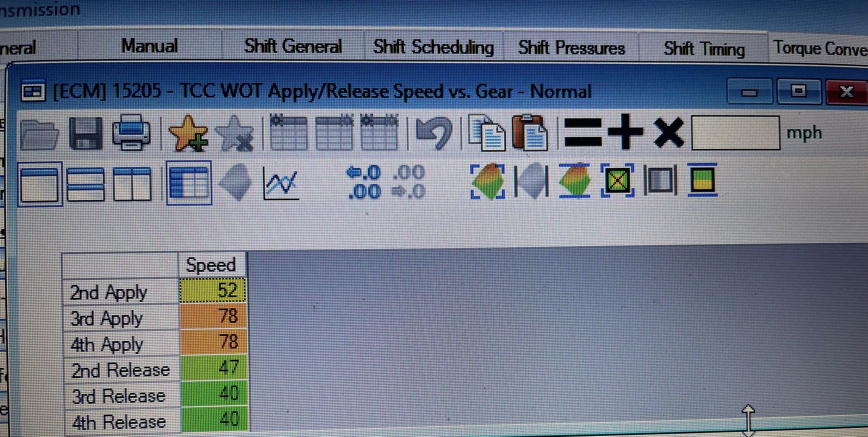This screenshot has width=868, height=437.
Task: Add table to favorites star icon
Action: click(x=188, y=133)
